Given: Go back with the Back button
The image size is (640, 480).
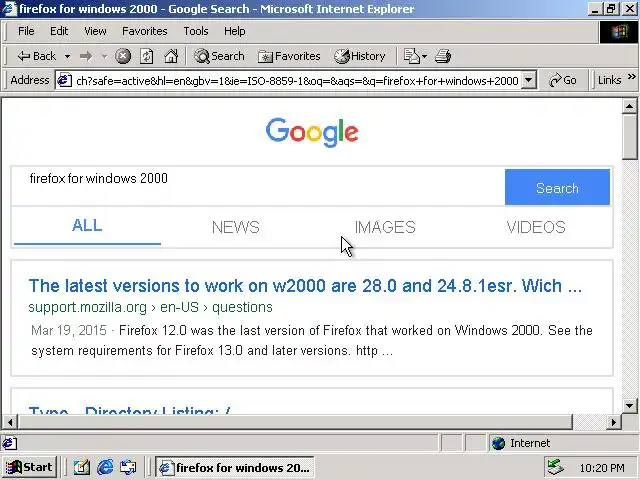Looking at the screenshot, I should click(x=36, y=56).
